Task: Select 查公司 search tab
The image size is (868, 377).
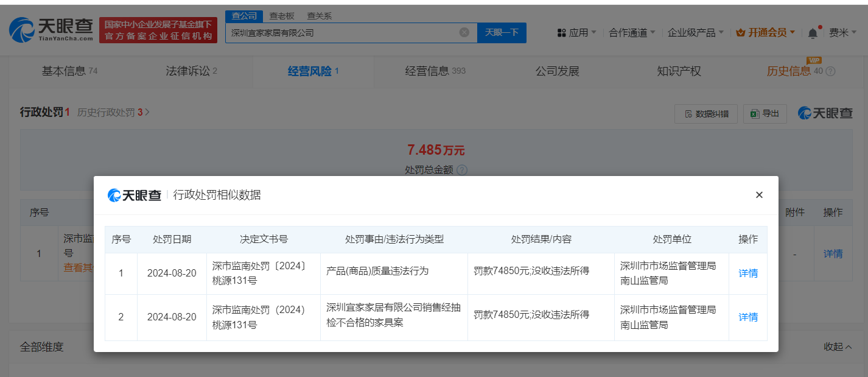Action: [x=244, y=16]
